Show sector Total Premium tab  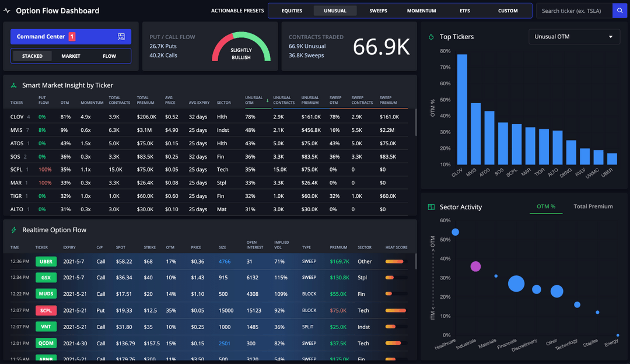tap(593, 206)
